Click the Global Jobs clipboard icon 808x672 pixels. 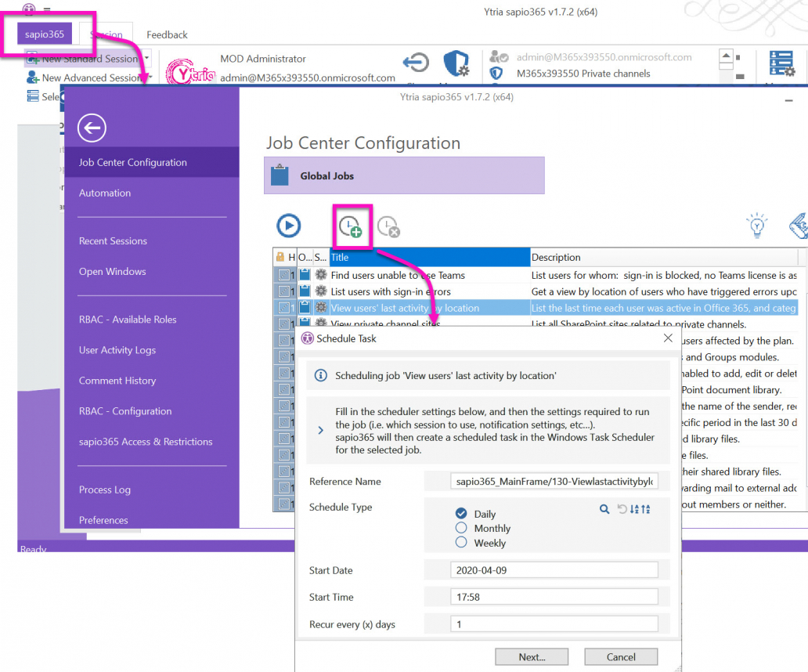click(280, 175)
